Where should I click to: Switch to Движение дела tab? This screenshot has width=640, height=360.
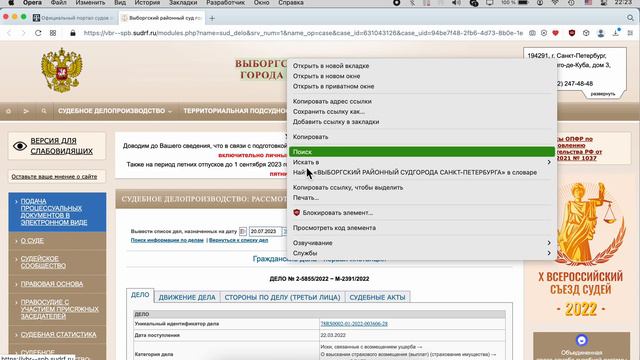coord(187,297)
